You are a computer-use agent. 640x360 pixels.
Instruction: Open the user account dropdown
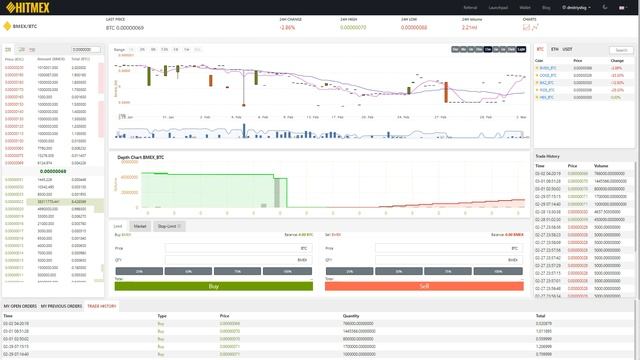tap(576, 7)
